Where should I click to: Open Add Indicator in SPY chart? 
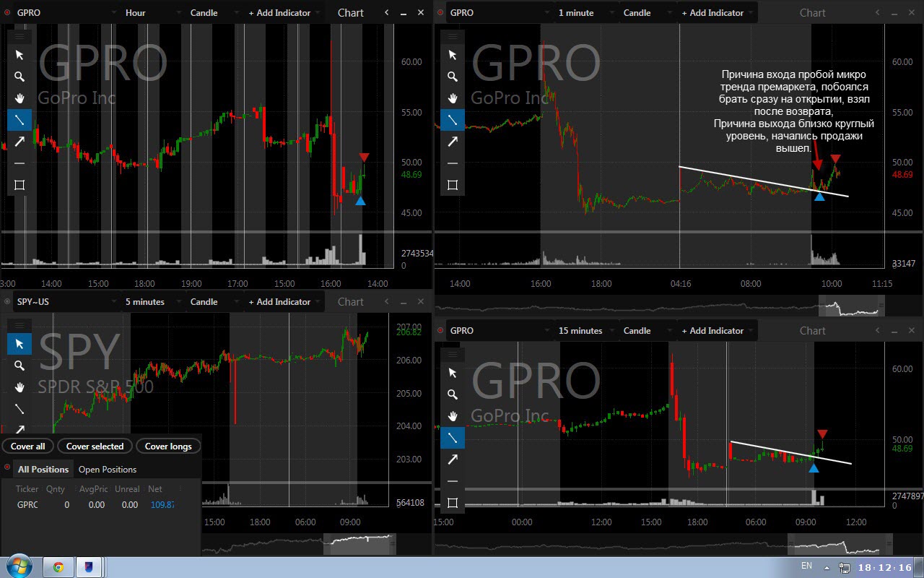click(x=284, y=302)
